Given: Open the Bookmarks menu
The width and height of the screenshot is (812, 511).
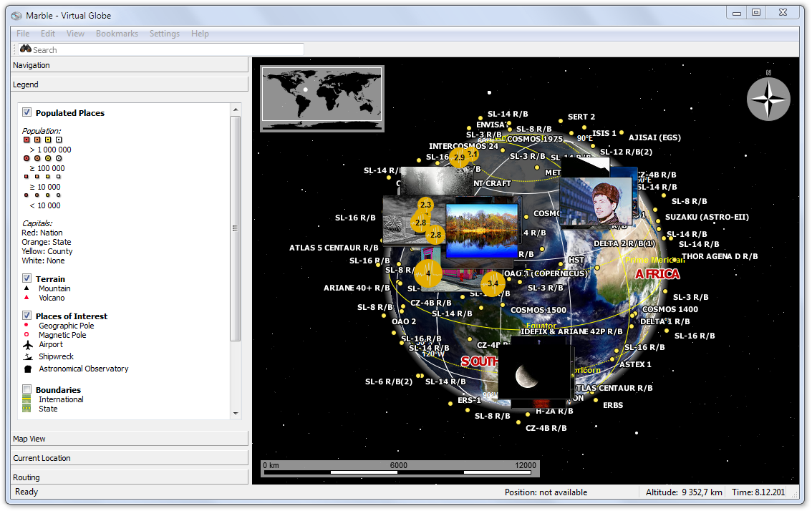Looking at the screenshot, I should 117,34.
